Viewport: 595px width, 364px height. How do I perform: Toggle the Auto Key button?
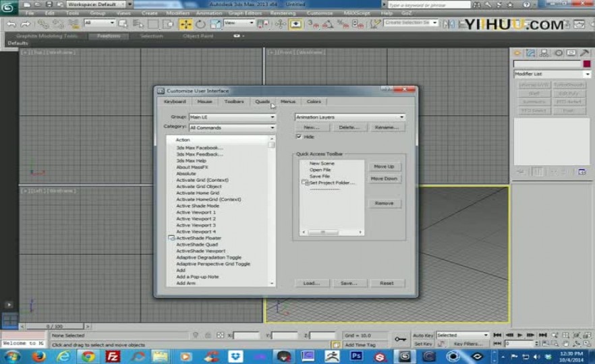(423, 336)
